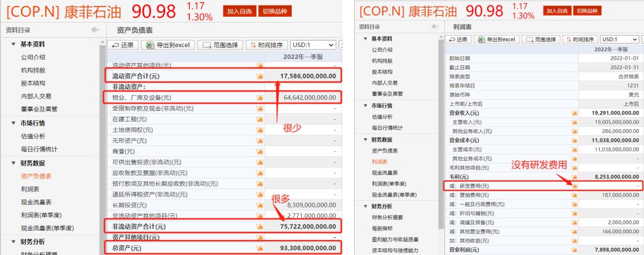Collapse 资料目录 sidebar in income statement window

coord(435,27)
